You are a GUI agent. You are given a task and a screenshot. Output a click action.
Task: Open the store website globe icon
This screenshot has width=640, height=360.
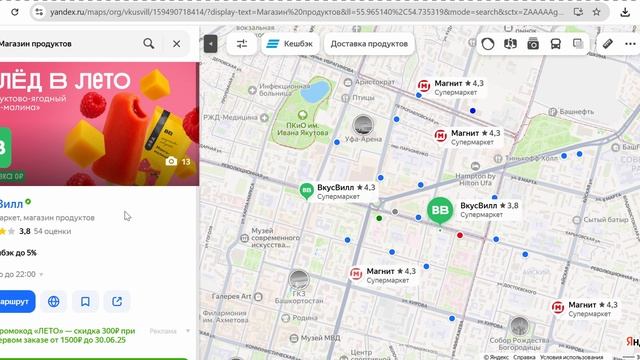pyautogui.click(x=53, y=302)
